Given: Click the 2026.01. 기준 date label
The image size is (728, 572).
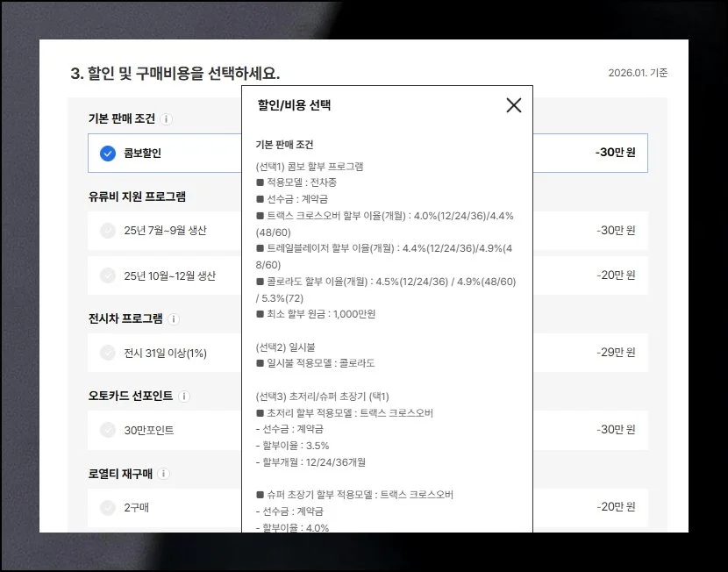Looking at the screenshot, I should [638, 73].
